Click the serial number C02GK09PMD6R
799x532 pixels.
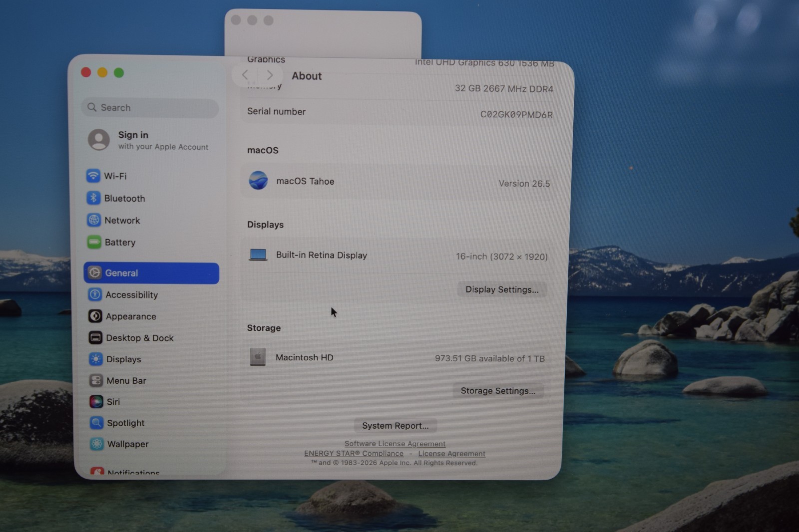click(516, 114)
